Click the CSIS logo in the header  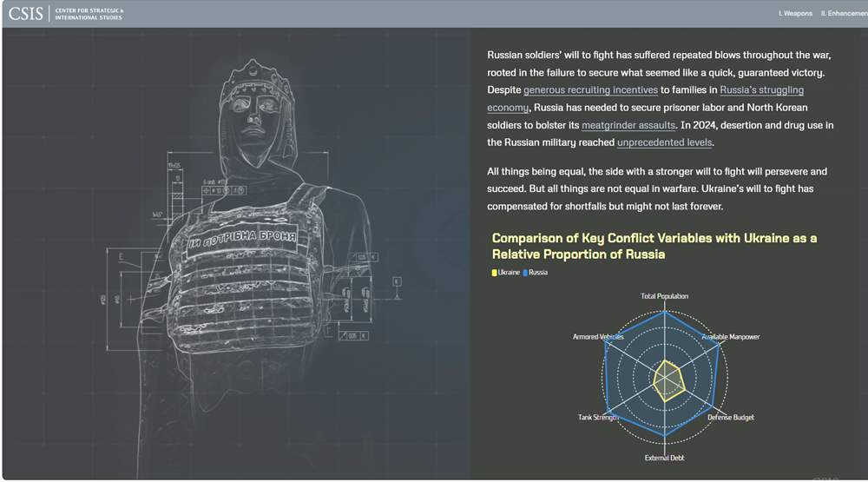25,13
